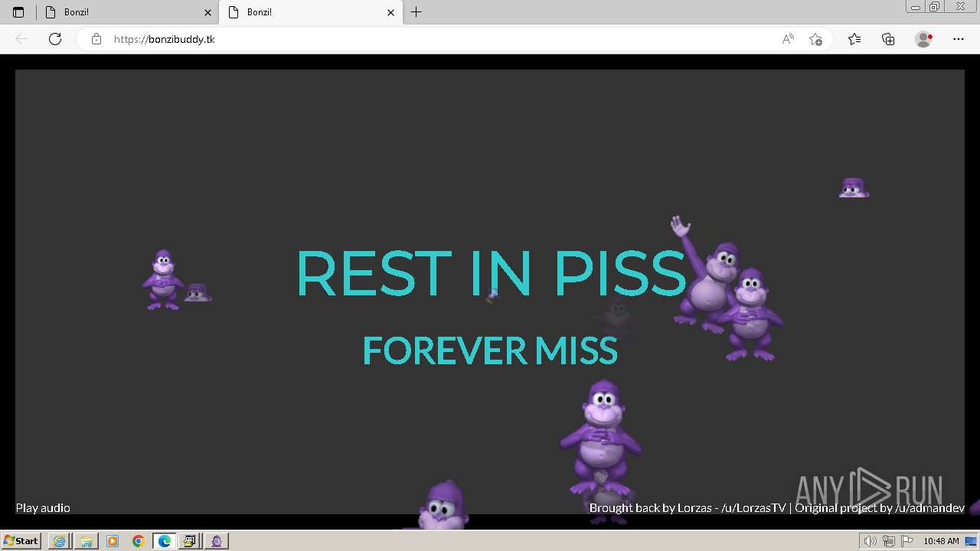The width and height of the screenshot is (980, 551).
Task: Open the purple Bonzi taskbar icon
Action: pos(217,541)
